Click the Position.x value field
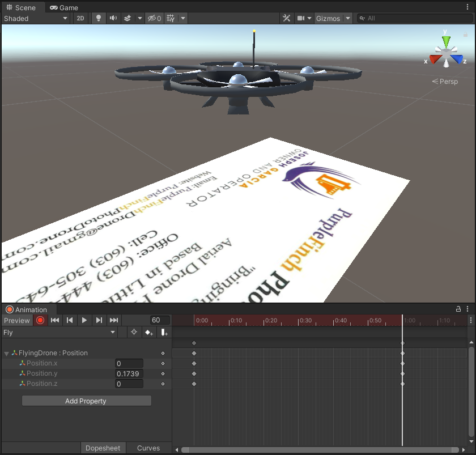The width and height of the screenshot is (476, 455). (129, 363)
